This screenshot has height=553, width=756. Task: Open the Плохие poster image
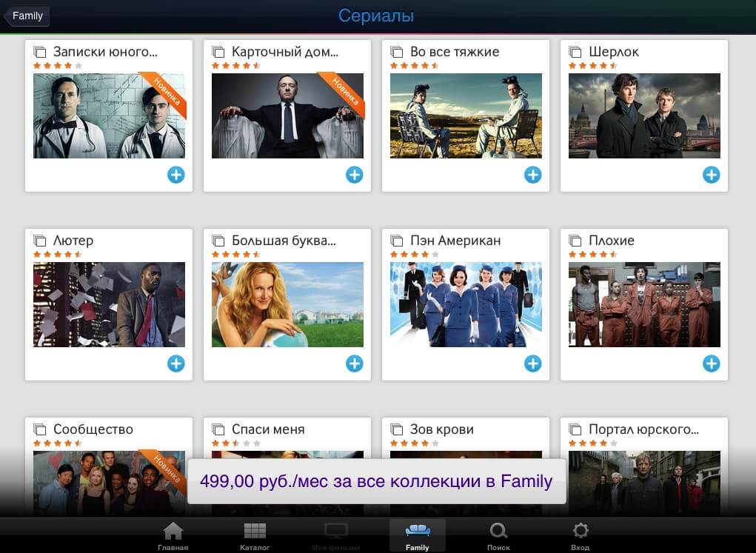click(644, 305)
